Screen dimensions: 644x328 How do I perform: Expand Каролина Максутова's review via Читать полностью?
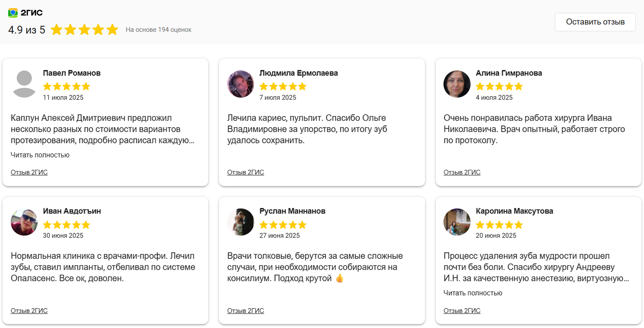(x=473, y=293)
